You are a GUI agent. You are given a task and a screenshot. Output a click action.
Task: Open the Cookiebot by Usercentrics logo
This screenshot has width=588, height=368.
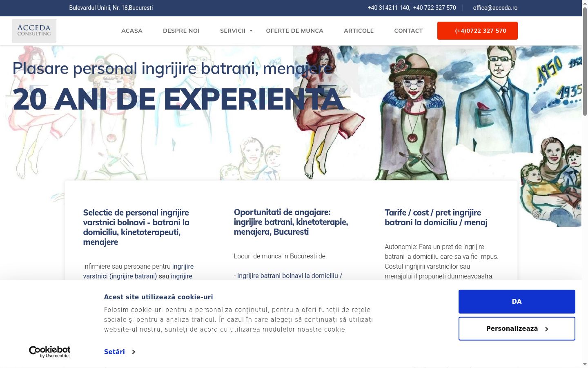click(x=50, y=352)
